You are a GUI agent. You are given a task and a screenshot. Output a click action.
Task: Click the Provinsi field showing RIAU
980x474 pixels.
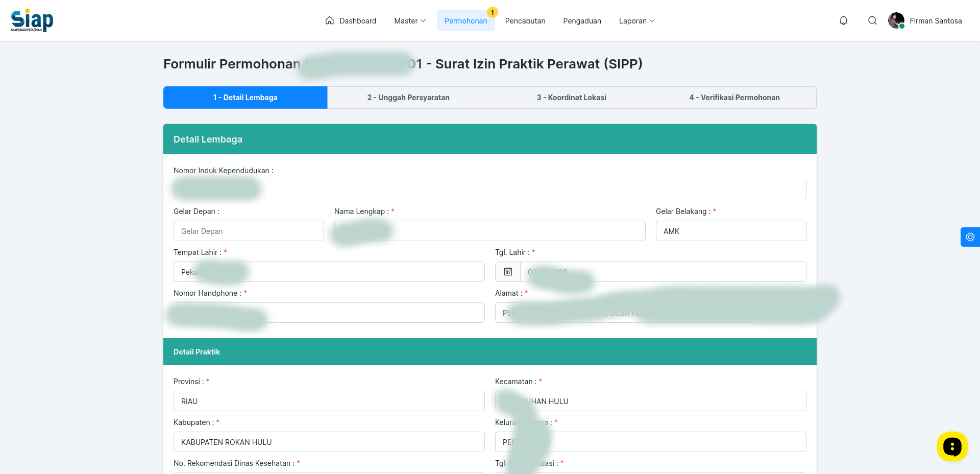329,401
